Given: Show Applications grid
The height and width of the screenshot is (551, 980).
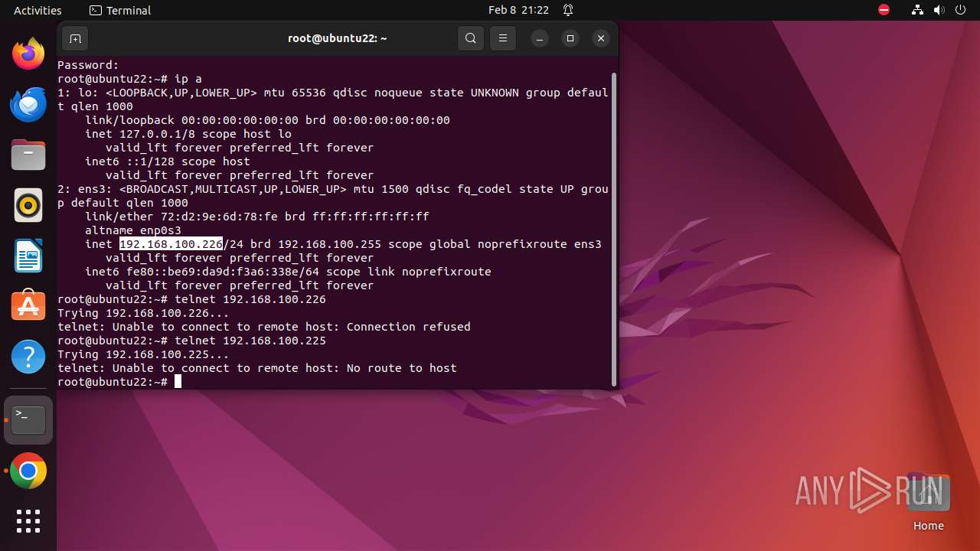Looking at the screenshot, I should (28, 521).
